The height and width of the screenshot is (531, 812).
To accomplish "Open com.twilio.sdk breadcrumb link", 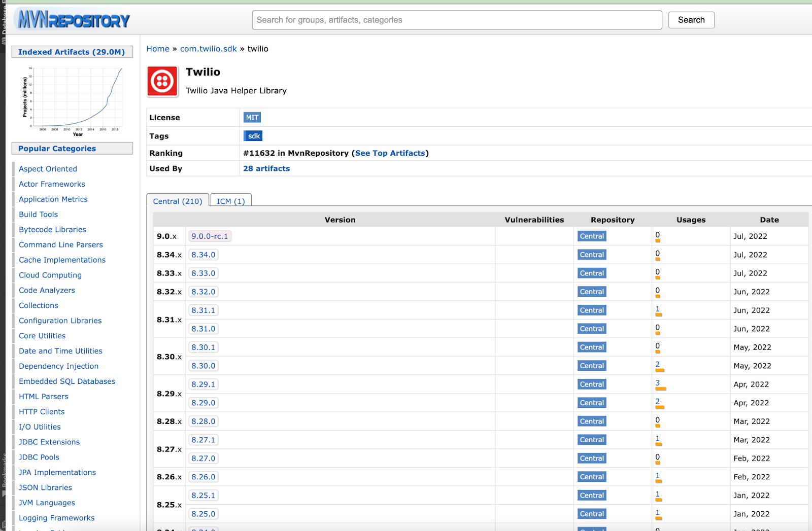I will 209,49.
